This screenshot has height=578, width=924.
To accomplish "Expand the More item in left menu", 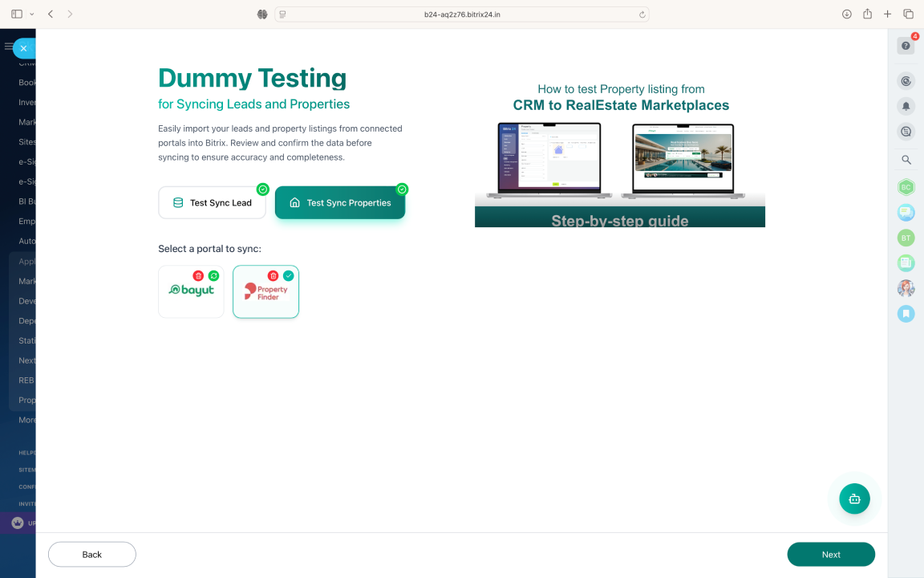I will click(x=27, y=420).
